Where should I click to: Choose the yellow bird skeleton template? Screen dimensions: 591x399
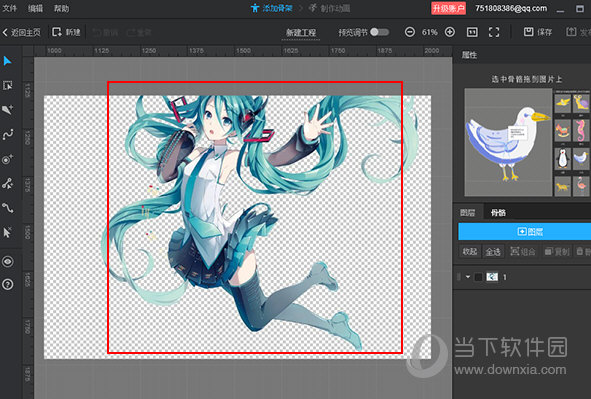[562, 104]
